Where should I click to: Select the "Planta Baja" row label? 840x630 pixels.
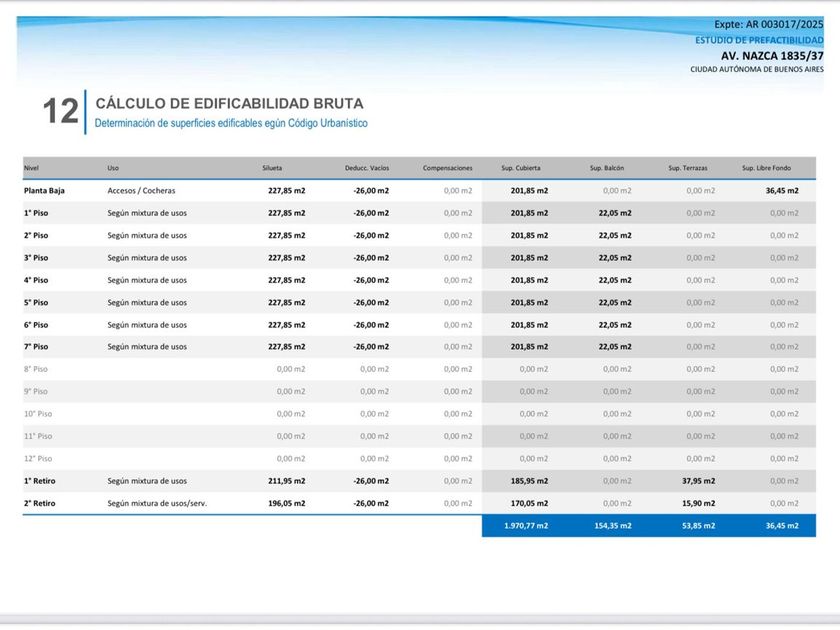coord(43,190)
